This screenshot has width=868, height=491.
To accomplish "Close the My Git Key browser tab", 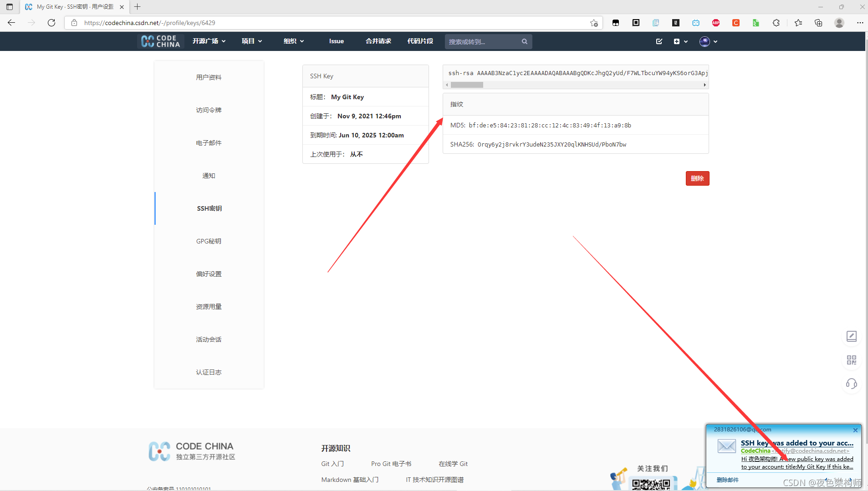I will [x=122, y=7].
